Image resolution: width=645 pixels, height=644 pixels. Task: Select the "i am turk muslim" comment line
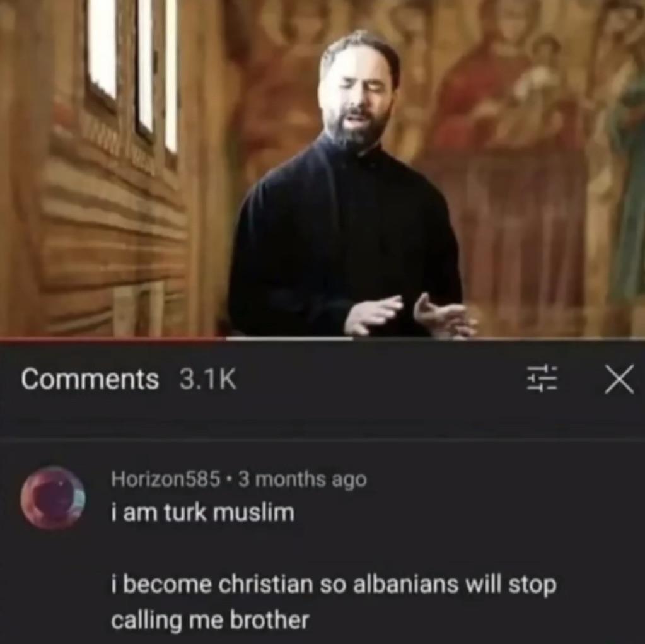point(203,513)
